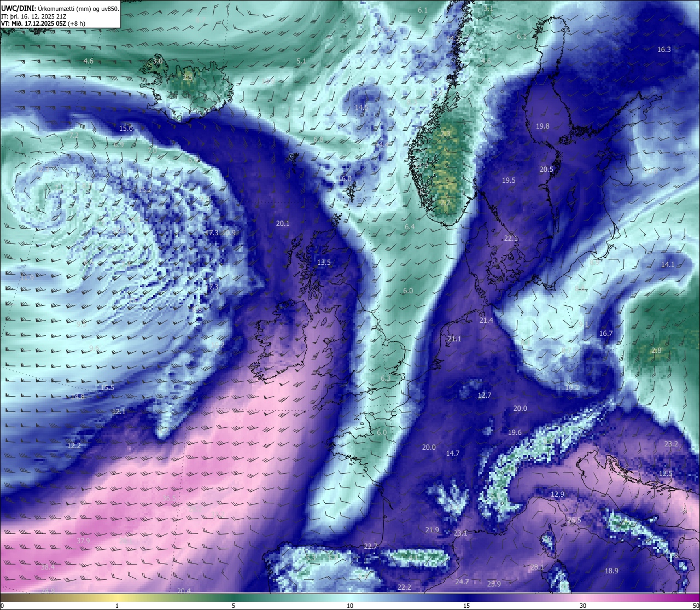Click the 16.3 value label

point(664,49)
